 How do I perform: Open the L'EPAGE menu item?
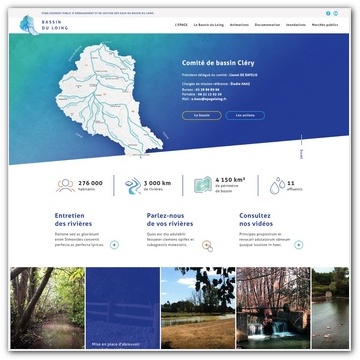pyautogui.click(x=181, y=25)
